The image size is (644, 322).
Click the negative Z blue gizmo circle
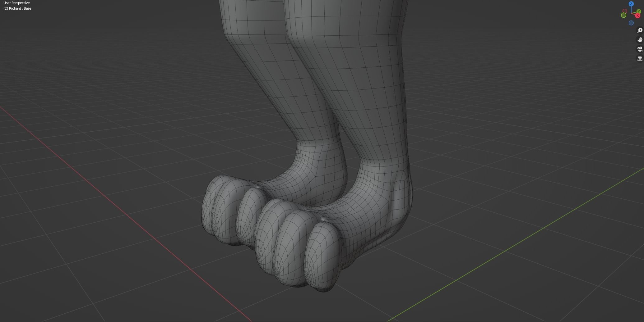(631, 23)
